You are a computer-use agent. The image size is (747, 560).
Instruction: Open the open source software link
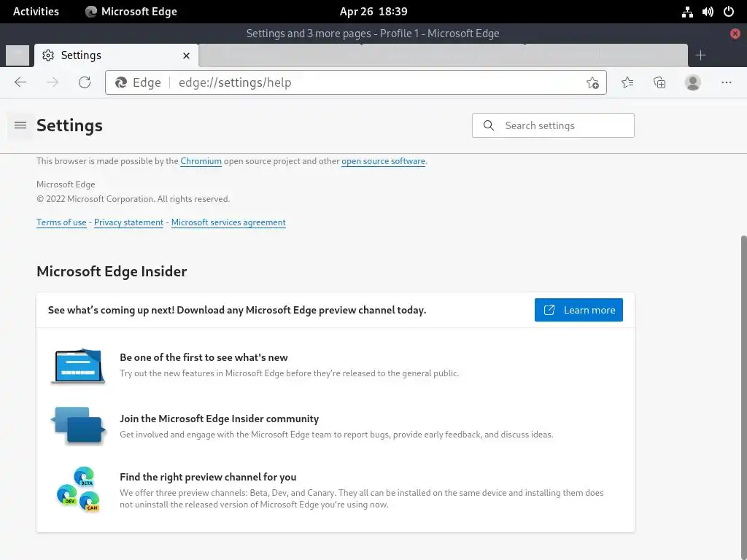coord(383,161)
